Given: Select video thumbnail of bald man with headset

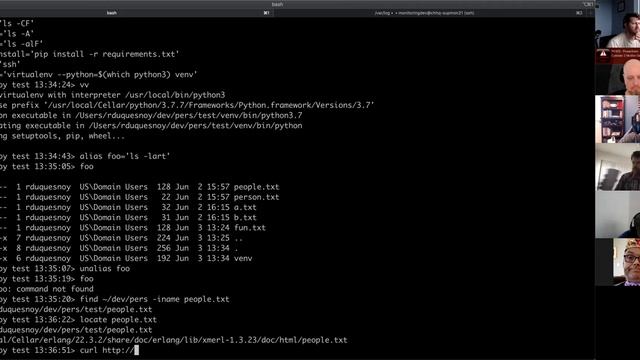Looking at the screenshot, I should point(618,78).
